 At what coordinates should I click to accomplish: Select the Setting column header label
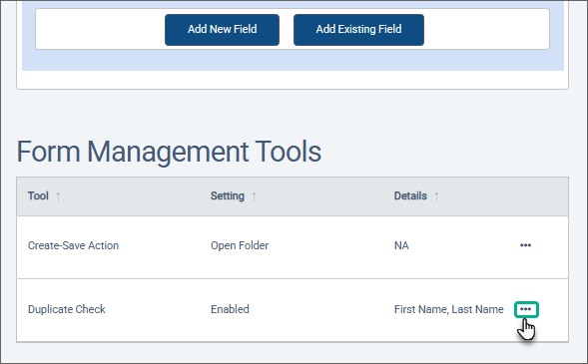pos(228,195)
